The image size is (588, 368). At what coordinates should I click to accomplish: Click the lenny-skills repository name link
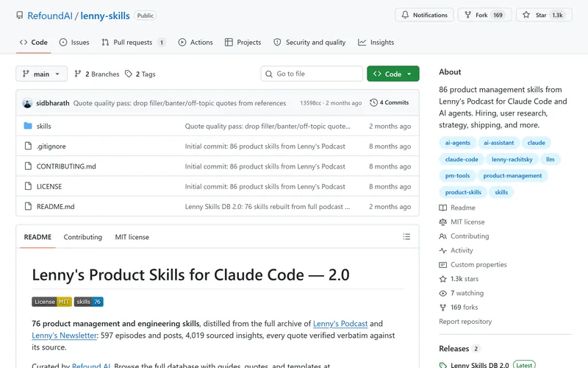point(105,15)
